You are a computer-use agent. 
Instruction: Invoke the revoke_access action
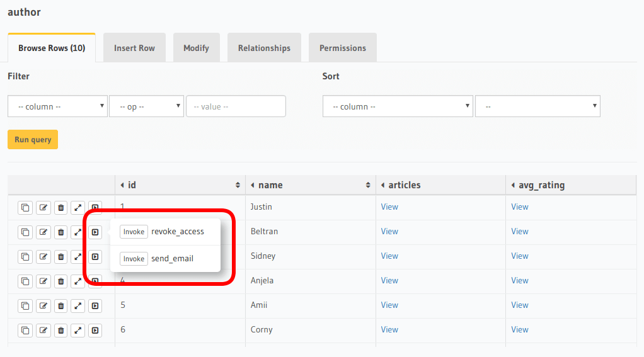(x=134, y=232)
